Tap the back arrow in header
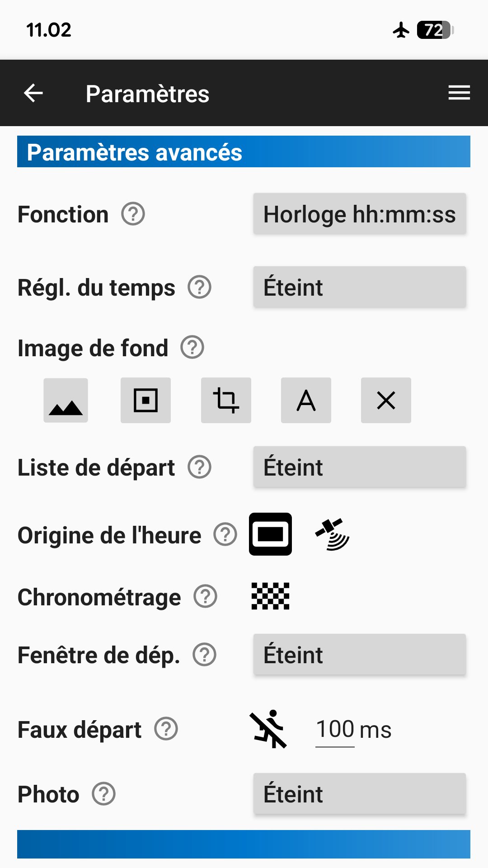Screen dimensions: 488x868 [33, 94]
